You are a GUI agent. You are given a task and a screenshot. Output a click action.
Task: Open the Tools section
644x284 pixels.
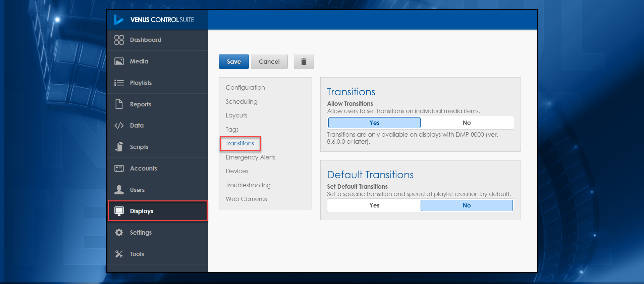(158, 254)
